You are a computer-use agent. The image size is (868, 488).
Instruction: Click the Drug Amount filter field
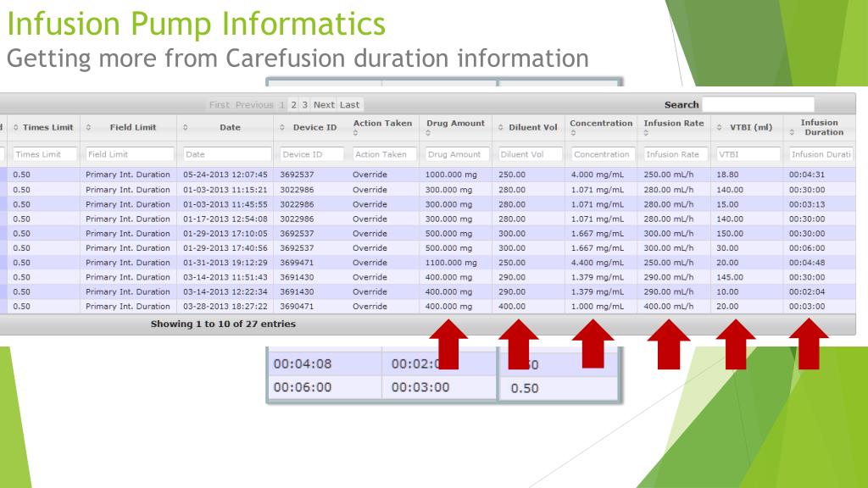pos(457,154)
